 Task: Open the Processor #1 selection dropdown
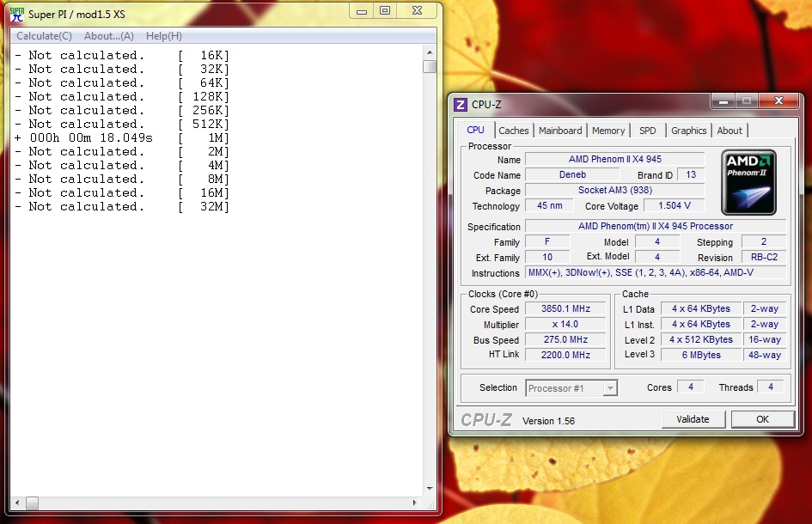point(571,387)
